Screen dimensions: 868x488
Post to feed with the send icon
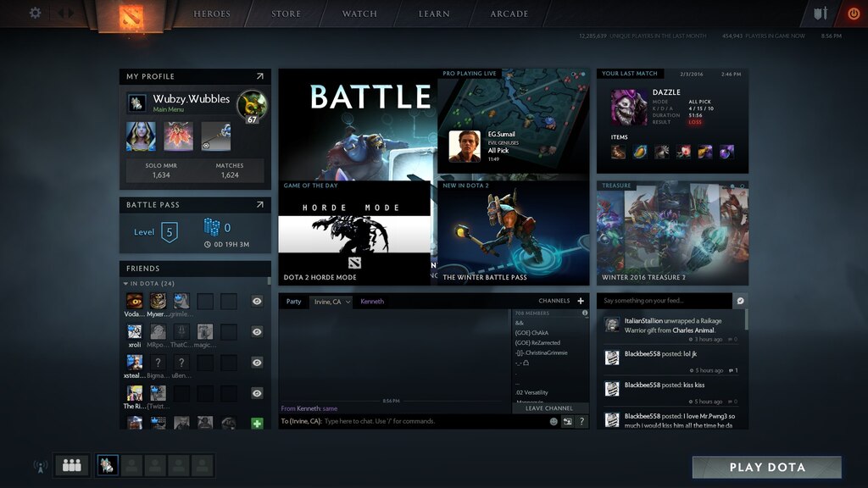(740, 301)
